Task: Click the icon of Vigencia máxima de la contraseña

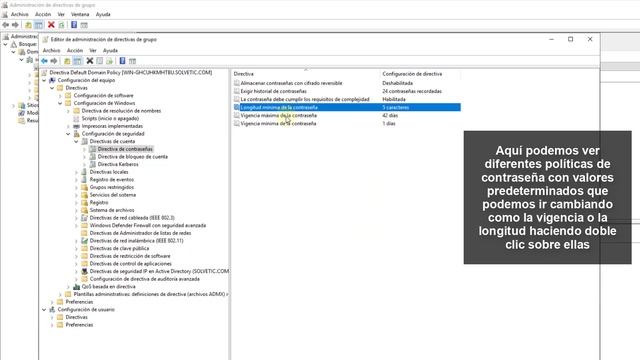Action: (x=237, y=116)
